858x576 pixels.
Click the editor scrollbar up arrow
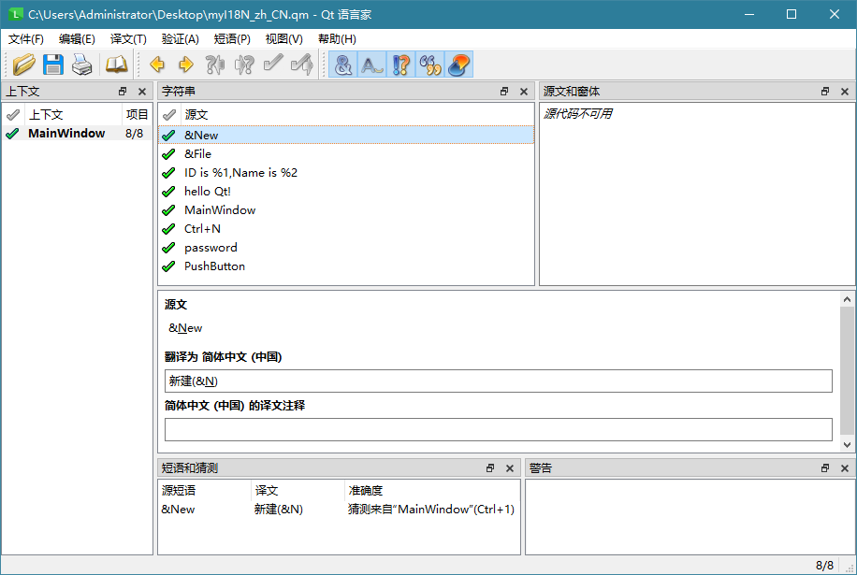[x=847, y=299]
